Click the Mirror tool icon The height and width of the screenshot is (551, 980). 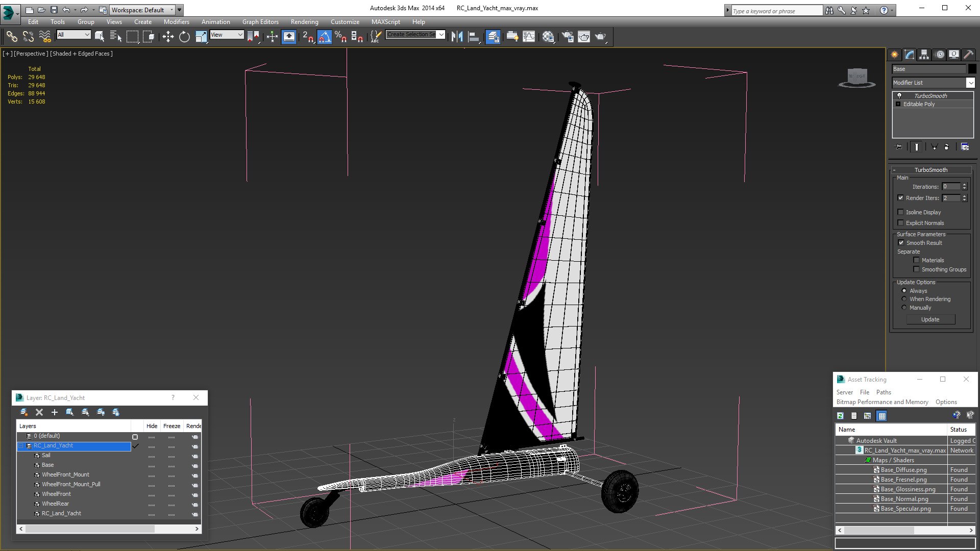coord(457,36)
